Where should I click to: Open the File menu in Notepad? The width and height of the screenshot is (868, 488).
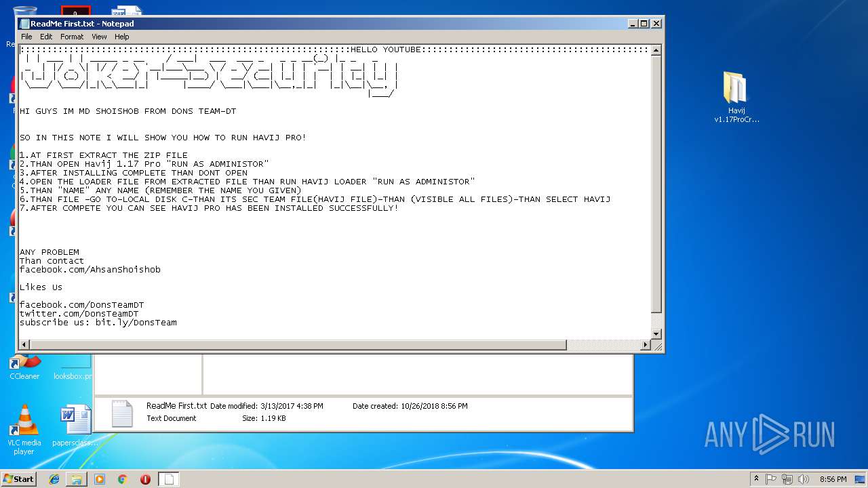[26, 37]
